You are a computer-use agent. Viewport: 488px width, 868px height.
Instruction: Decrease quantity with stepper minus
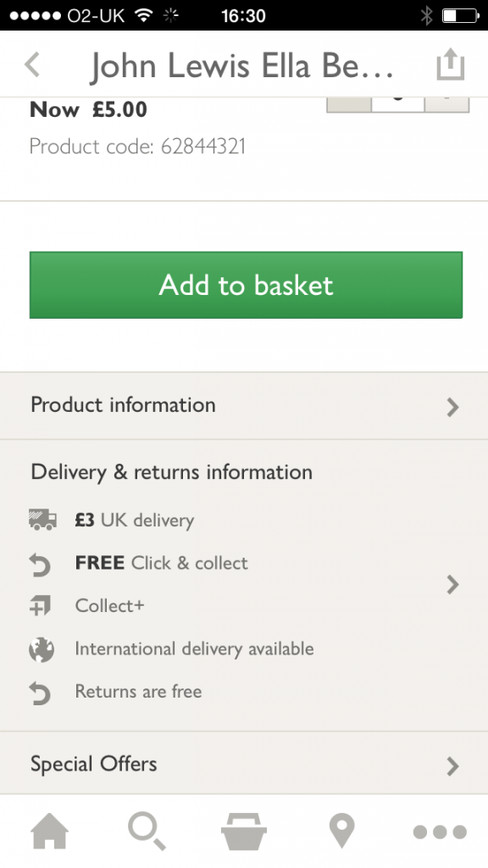348,104
